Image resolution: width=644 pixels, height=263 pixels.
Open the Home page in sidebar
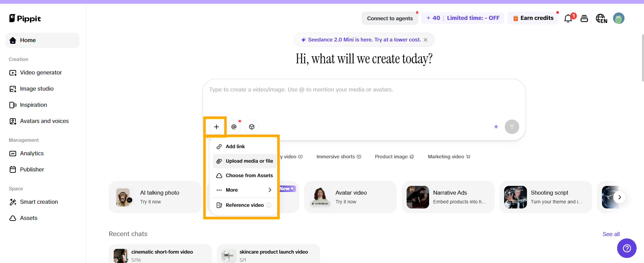42,40
